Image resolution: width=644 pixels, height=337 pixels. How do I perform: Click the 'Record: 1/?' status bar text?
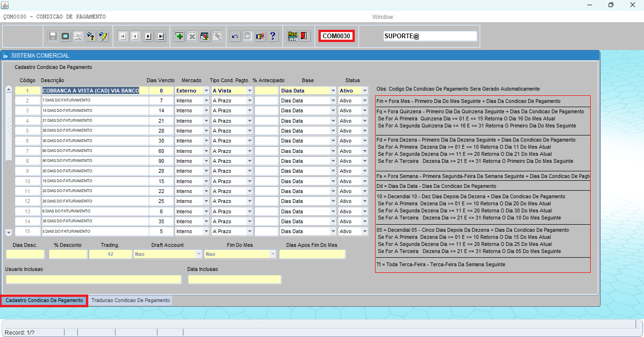19,333
